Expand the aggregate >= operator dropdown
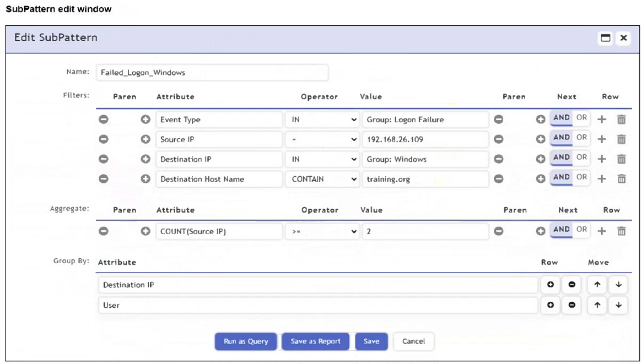The width and height of the screenshot is (642, 364). (322, 231)
